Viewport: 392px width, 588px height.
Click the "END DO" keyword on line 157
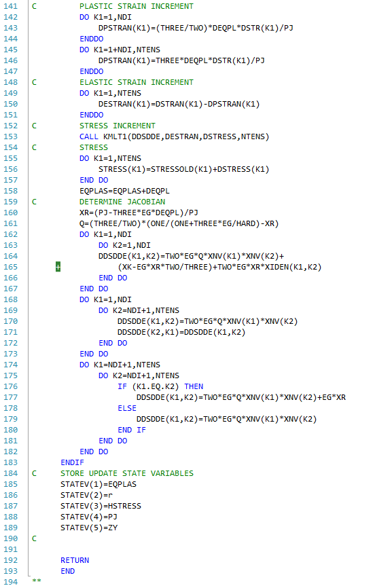(94, 181)
